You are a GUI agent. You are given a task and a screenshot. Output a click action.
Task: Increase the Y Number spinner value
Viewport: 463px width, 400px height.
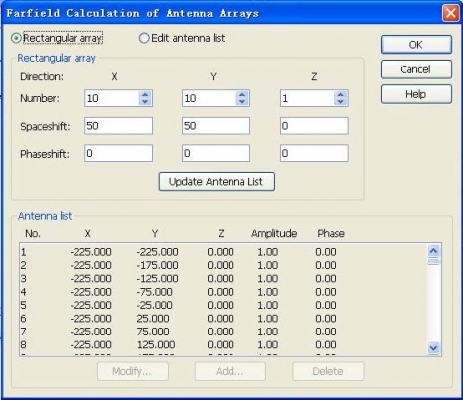(x=242, y=94)
